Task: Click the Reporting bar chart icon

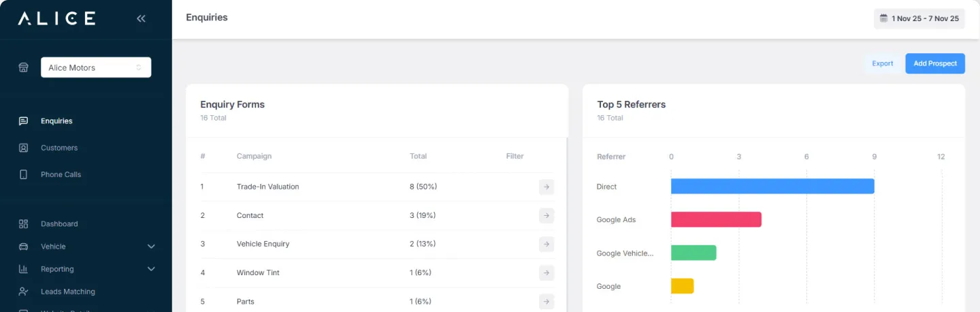Action: 23,269
